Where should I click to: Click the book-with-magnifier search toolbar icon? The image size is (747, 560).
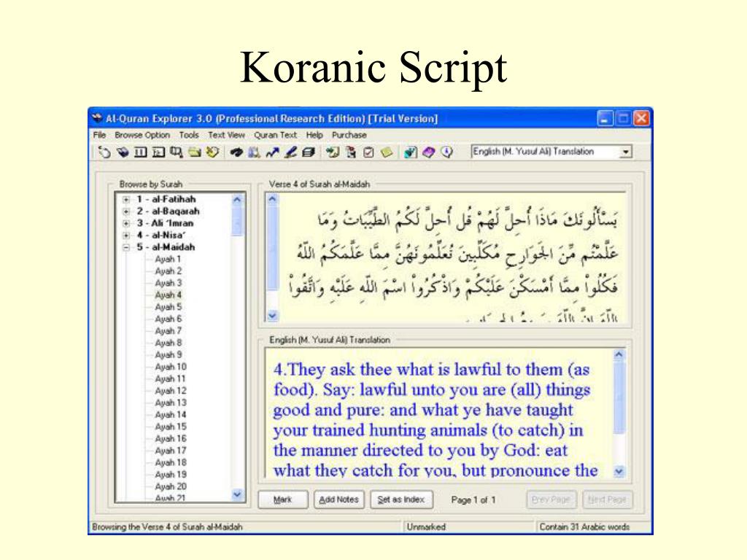[177, 152]
